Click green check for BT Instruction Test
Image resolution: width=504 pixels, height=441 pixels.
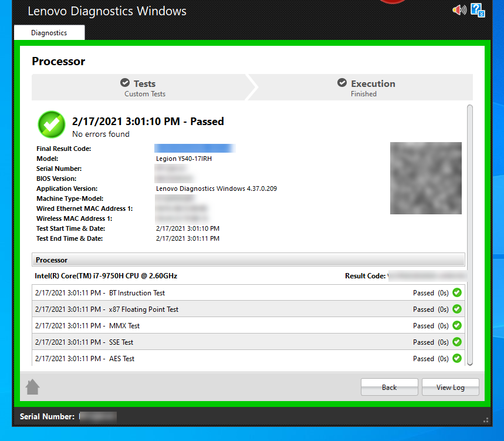tap(456, 292)
